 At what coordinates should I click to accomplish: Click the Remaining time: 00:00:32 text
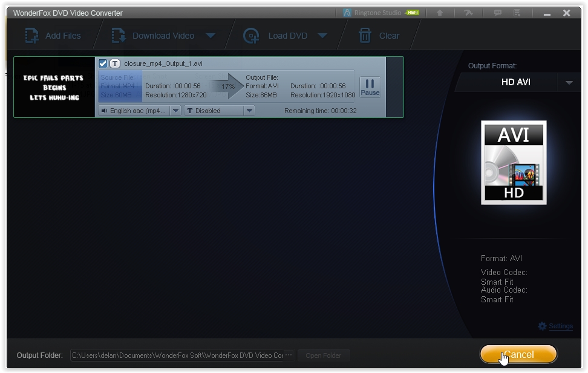(x=320, y=111)
